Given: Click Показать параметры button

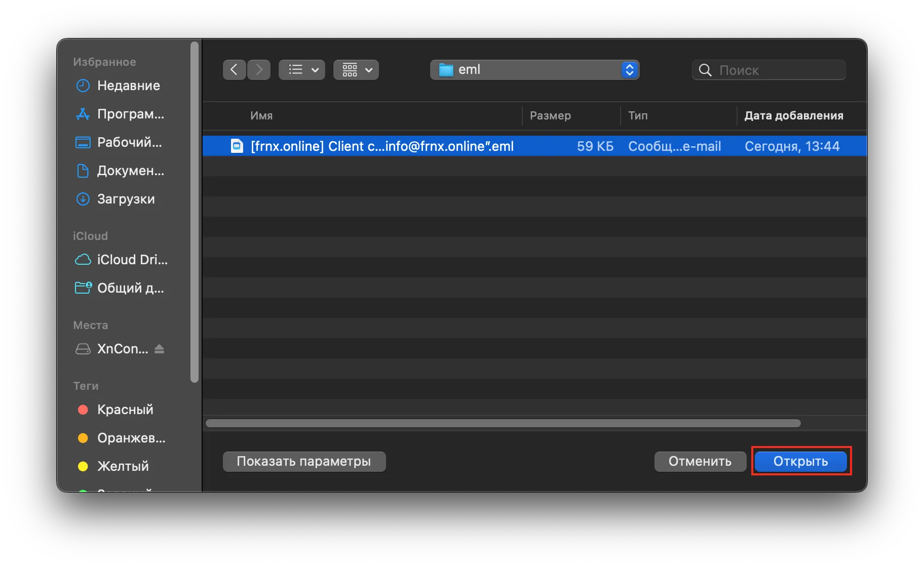Looking at the screenshot, I should [x=304, y=461].
